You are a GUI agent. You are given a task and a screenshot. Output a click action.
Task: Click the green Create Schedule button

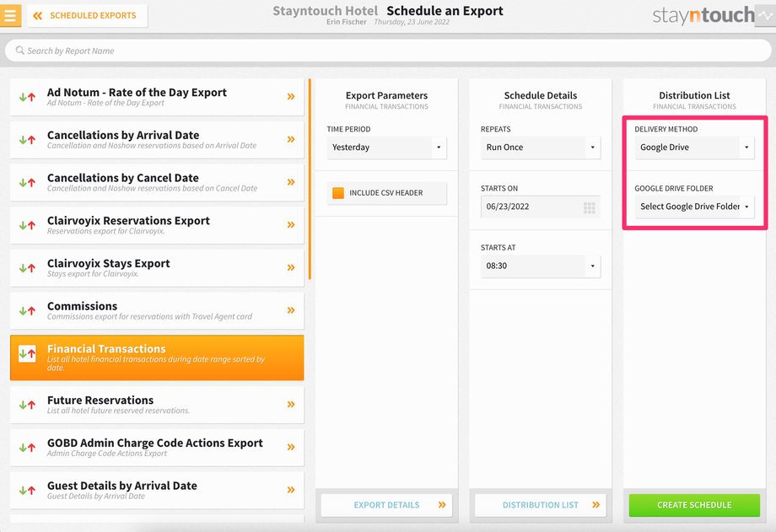tap(694, 505)
